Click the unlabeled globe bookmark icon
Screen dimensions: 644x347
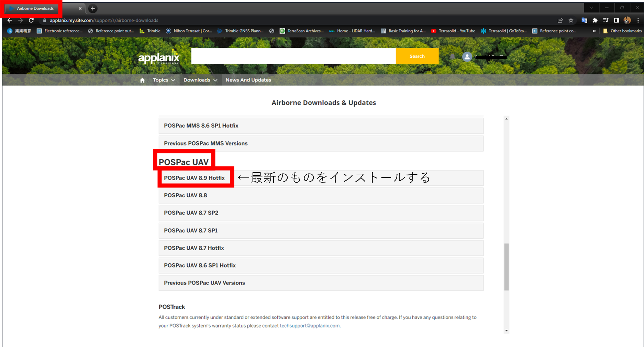(271, 31)
